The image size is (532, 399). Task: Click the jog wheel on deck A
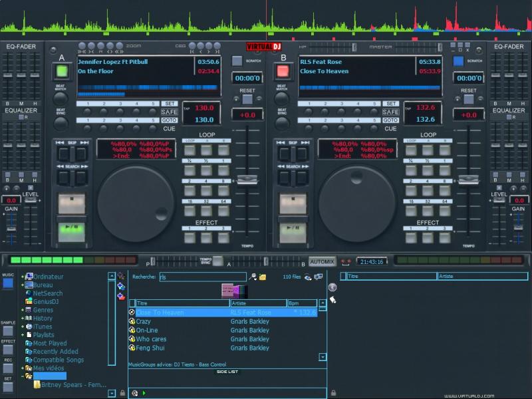[136, 203]
